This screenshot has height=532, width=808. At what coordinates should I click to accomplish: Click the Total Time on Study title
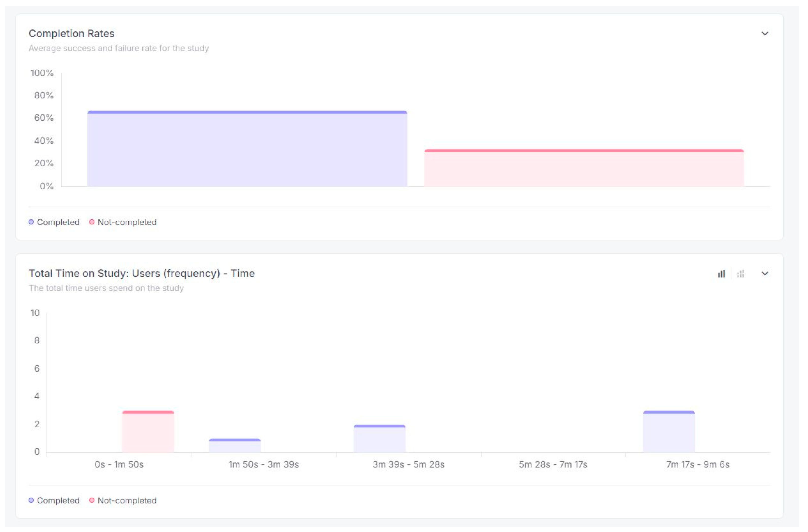click(142, 273)
